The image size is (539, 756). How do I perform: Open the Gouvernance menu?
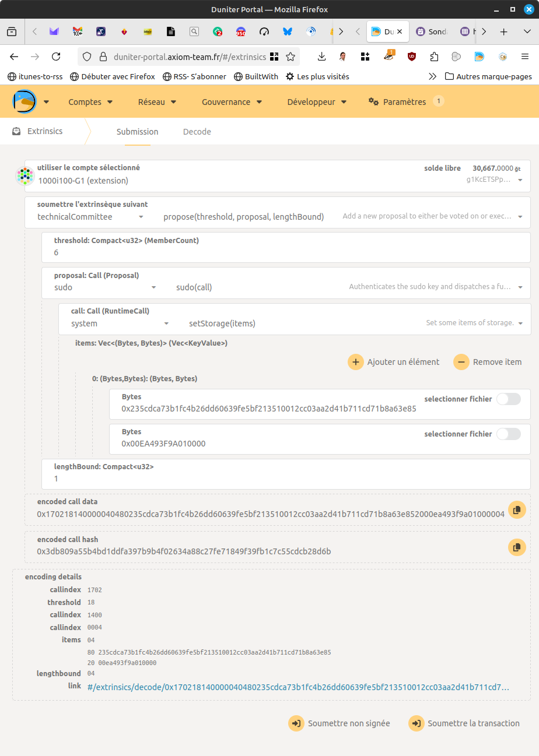coord(232,102)
